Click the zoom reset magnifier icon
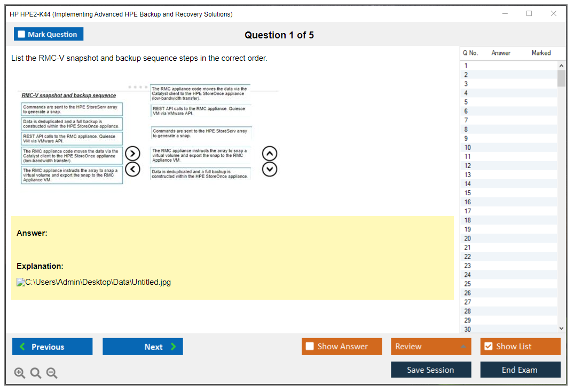 pyautogui.click(x=36, y=373)
